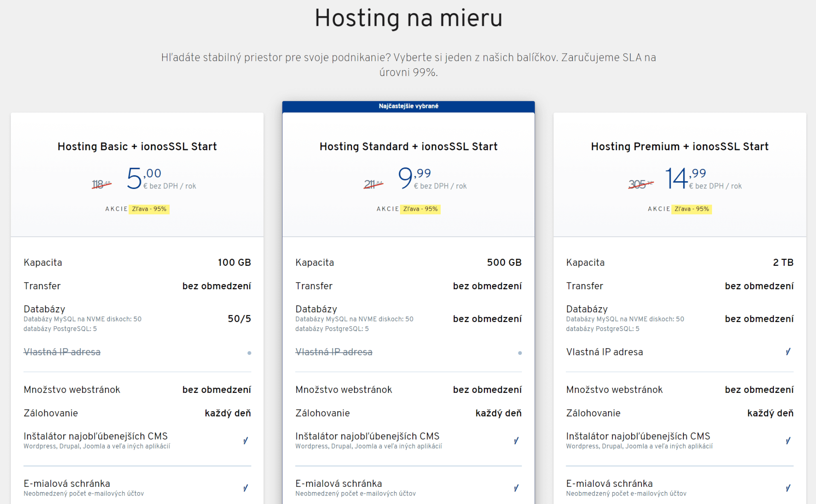Click the Standard plan unavailable IP address dot
The height and width of the screenshot is (504, 816).
(x=520, y=353)
